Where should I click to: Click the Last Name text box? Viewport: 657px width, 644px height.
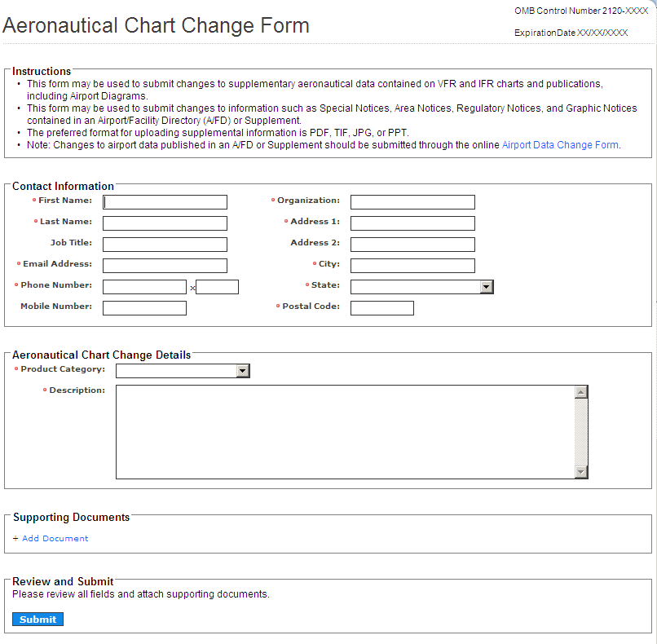coord(165,223)
